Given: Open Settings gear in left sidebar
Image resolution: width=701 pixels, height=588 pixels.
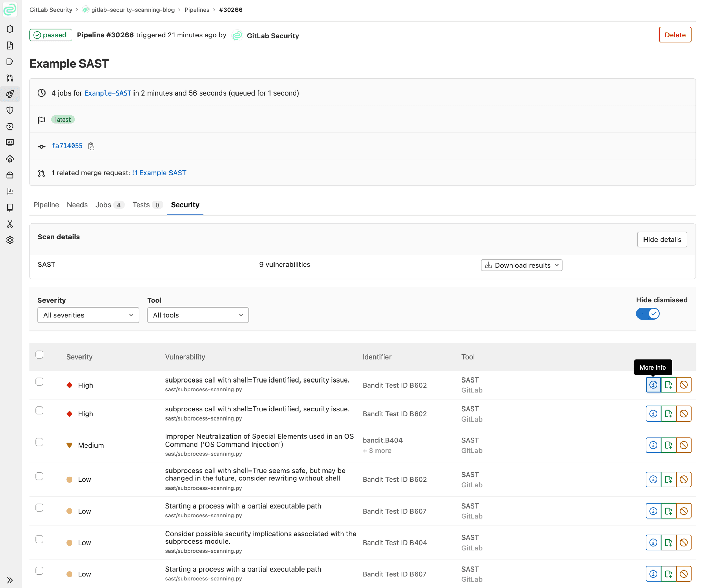Looking at the screenshot, I should (10, 240).
